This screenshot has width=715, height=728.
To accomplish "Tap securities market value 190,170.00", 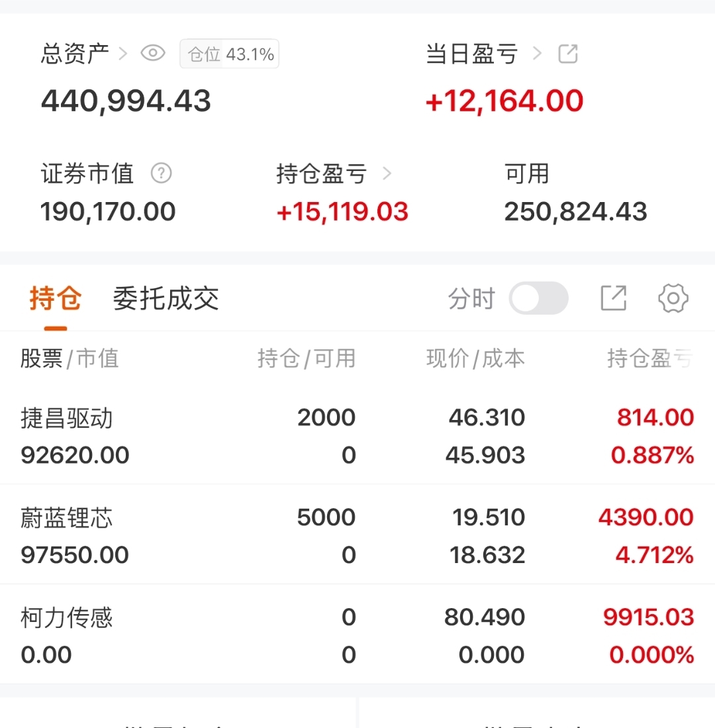I will click(108, 212).
